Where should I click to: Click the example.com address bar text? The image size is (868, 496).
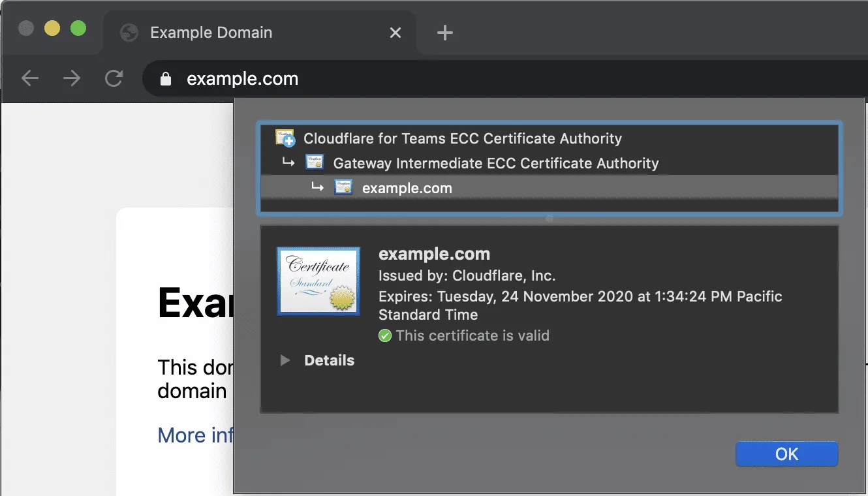pos(242,78)
